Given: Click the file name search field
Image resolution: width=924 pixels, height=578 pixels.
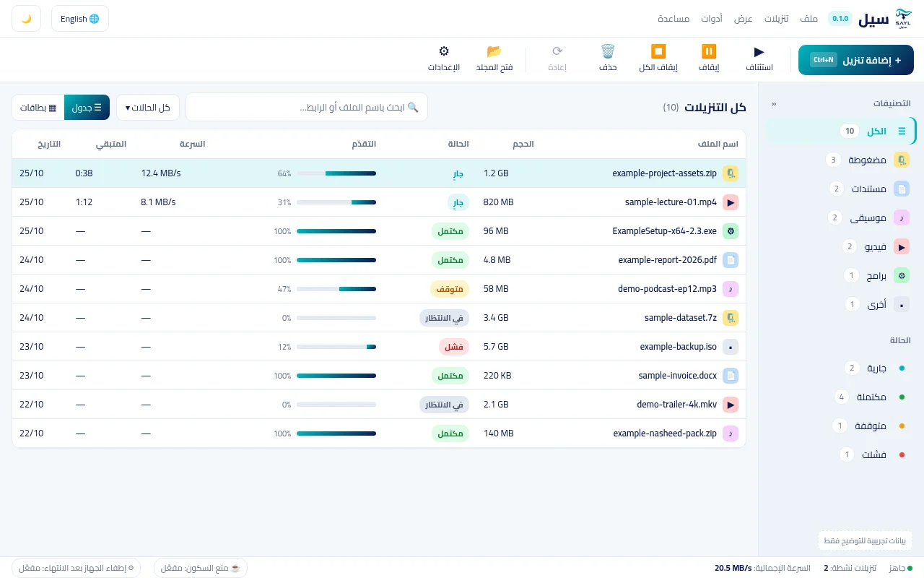Looking at the screenshot, I should click(307, 107).
